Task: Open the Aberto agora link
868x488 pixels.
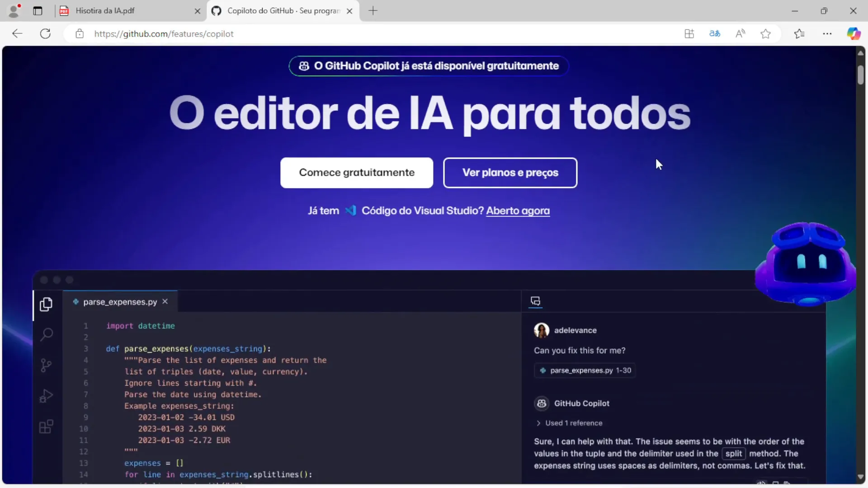Action: click(518, 211)
